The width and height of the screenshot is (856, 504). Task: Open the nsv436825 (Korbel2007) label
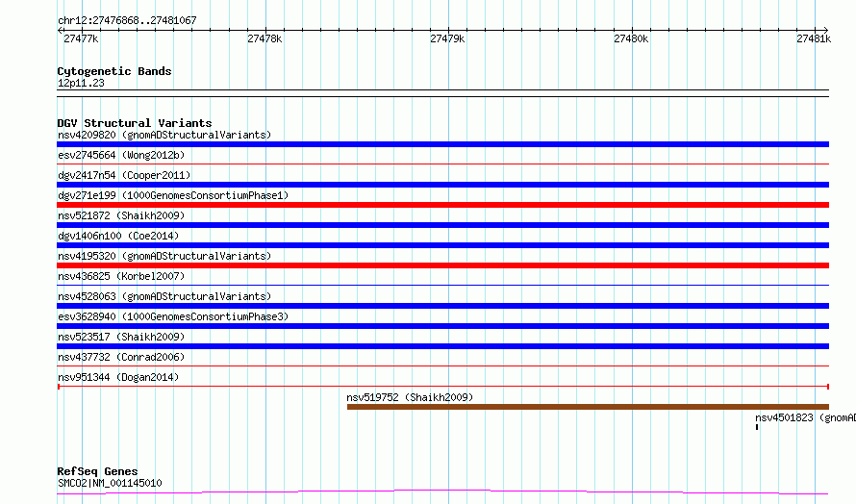pos(121,276)
